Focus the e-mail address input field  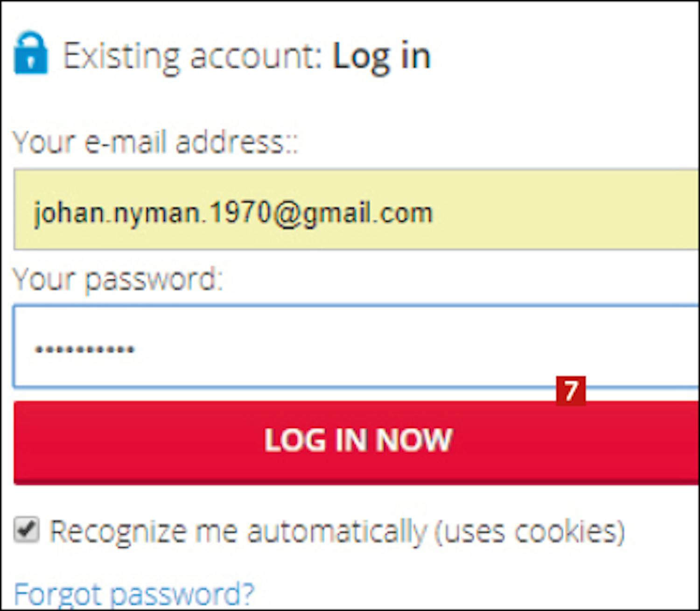pyautogui.click(x=357, y=210)
